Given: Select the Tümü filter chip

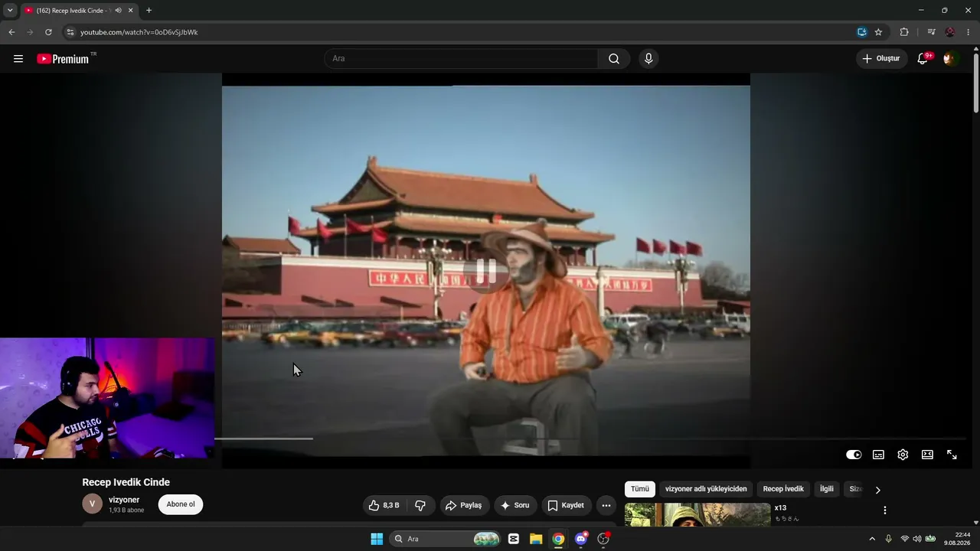Looking at the screenshot, I should point(640,489).
